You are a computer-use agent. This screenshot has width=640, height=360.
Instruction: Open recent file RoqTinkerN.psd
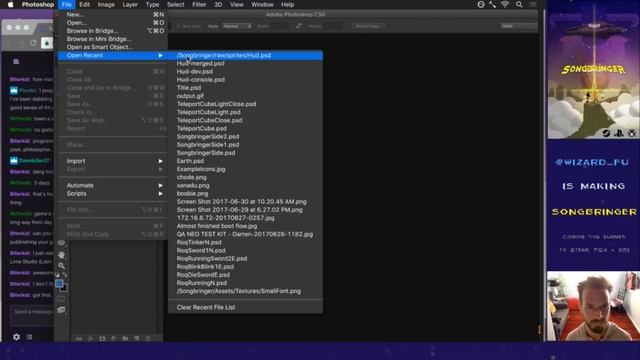(245, 242)
